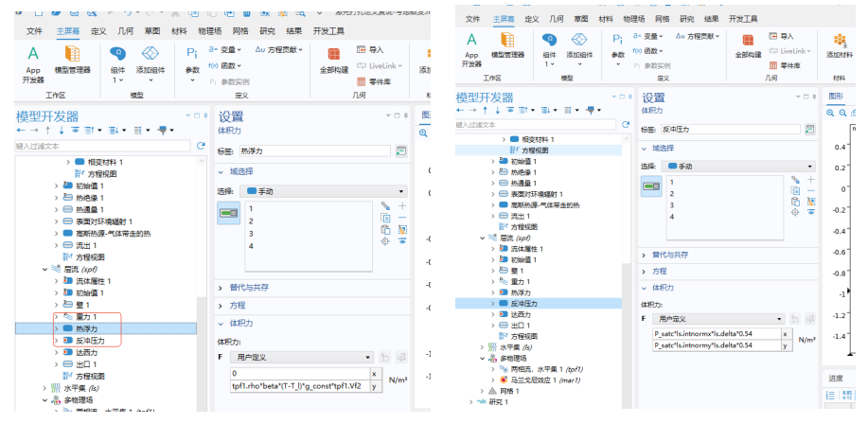Click the 添加材料 ribbon icon
Image resolution: width=868 pixels, height=424 pixels.
pyautogui.click(x=839, y=45)
